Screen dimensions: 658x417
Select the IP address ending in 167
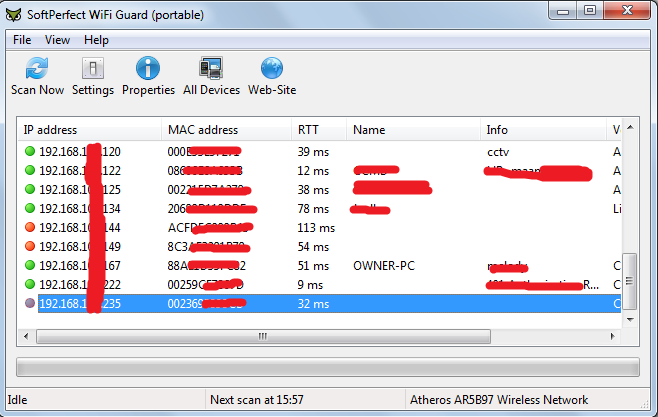[80, 266]
